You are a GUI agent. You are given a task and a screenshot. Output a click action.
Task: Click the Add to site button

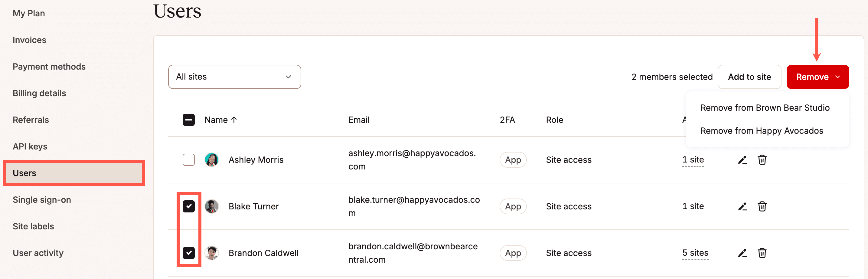point(749,77)
